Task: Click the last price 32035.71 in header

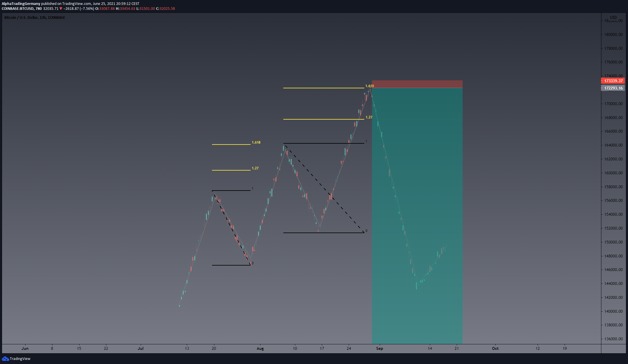Action: pos(51,9)
